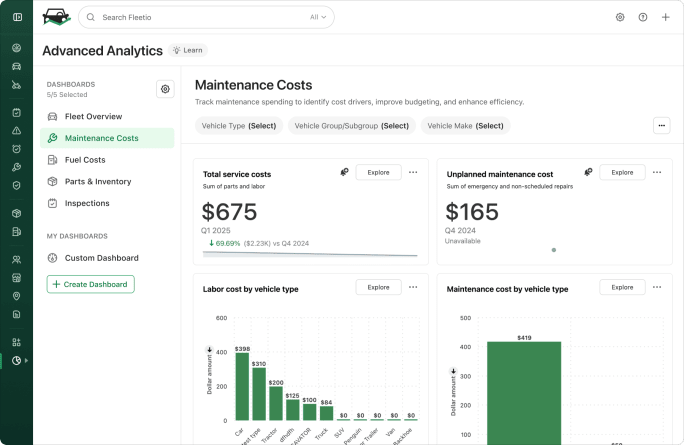The height and width of the screenshot is (445, 684).
Task: Click the Create Dashboard button
Action: coord(90,284)
